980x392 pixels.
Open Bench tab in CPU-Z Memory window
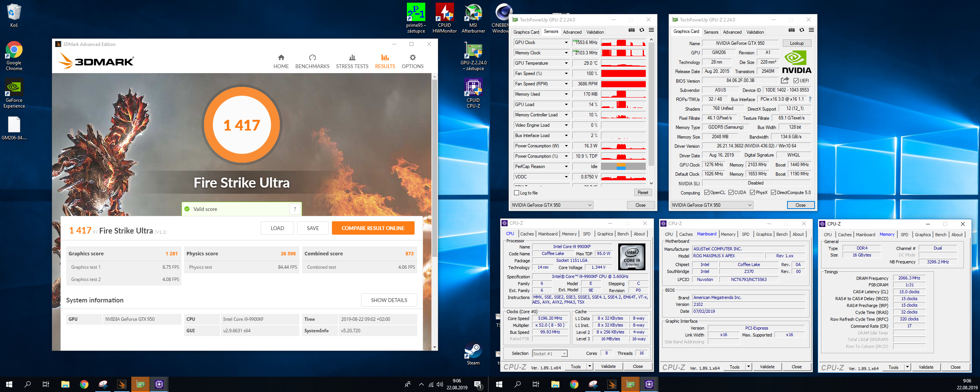pyautogui.click(x=941, y=235)
